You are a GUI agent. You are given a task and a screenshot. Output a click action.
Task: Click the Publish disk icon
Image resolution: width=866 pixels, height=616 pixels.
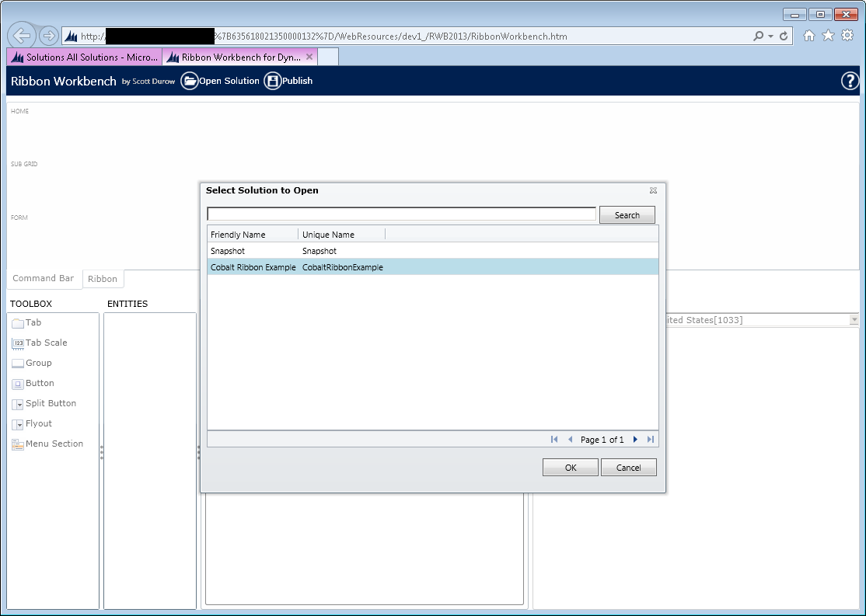(272, 81)
